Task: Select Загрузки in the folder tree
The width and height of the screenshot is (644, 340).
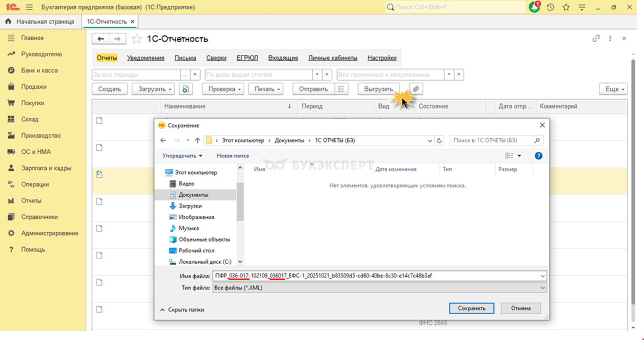Action: tap(190, 206)
